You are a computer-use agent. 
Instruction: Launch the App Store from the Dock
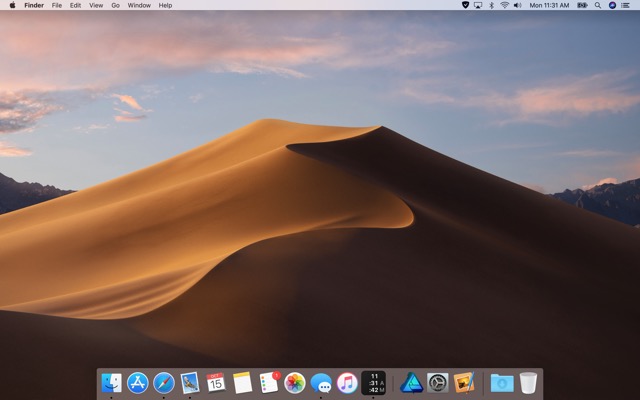click(x=138, y=383)
